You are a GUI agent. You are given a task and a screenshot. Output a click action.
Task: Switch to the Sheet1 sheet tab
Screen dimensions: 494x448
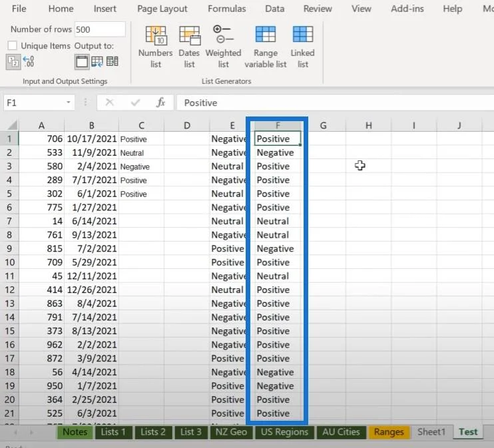pos(431,432)
